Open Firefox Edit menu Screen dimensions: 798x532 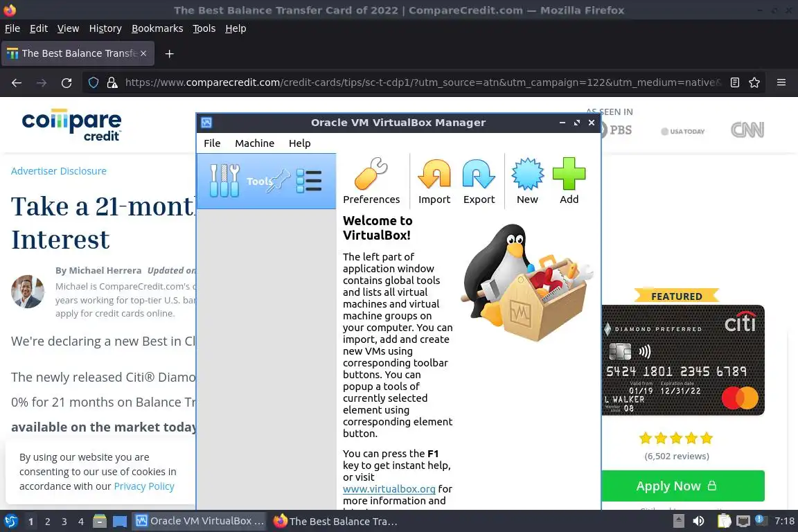[x=39, y=28]
